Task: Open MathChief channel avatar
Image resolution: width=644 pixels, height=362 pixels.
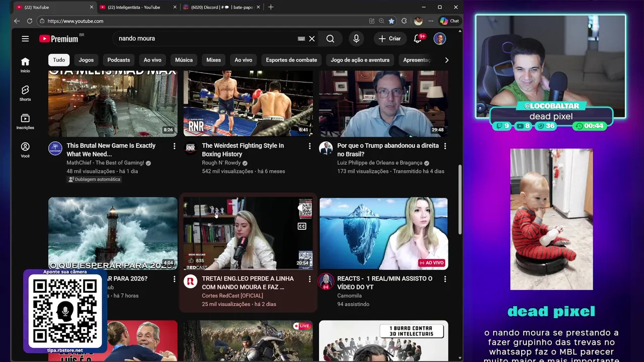Action: pos(55,148)
